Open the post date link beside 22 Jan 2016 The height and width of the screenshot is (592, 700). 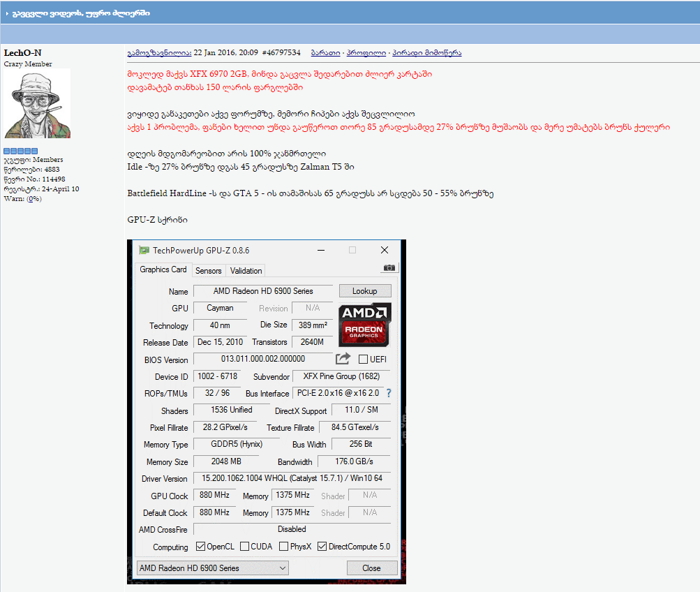click(x=159, y=52)
